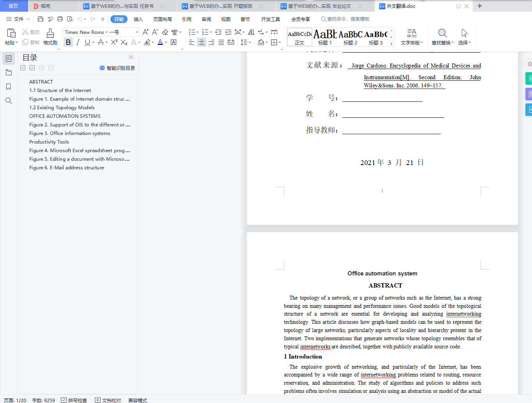Click the 智能识别目录 smart outline button
This screenshot has width=532, height=403.
[x=117, y=68]
